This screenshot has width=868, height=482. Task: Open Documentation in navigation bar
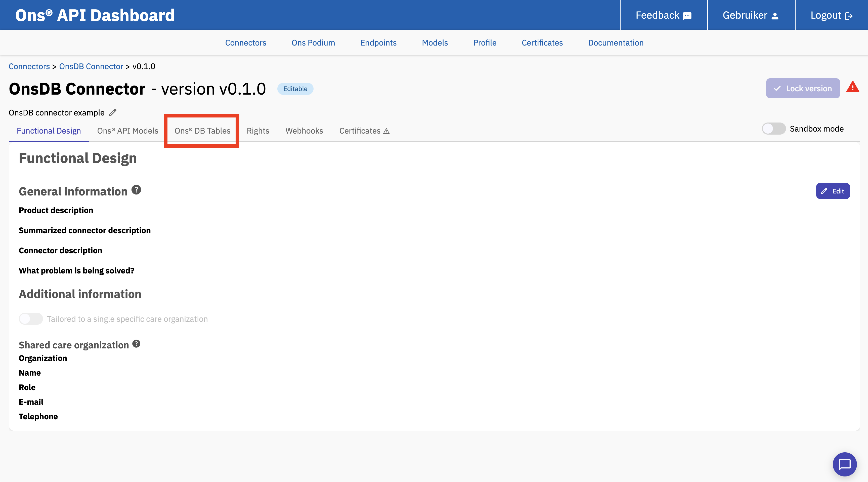pos(616,43)
